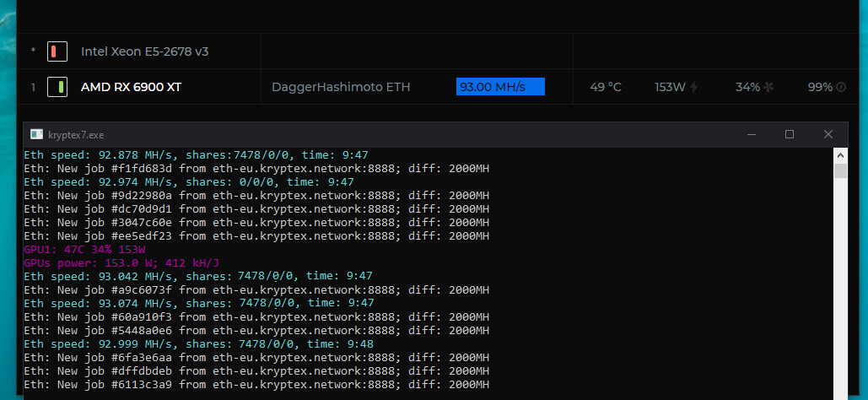Minimize the kryptex7.exe console window

coord(752,135)
